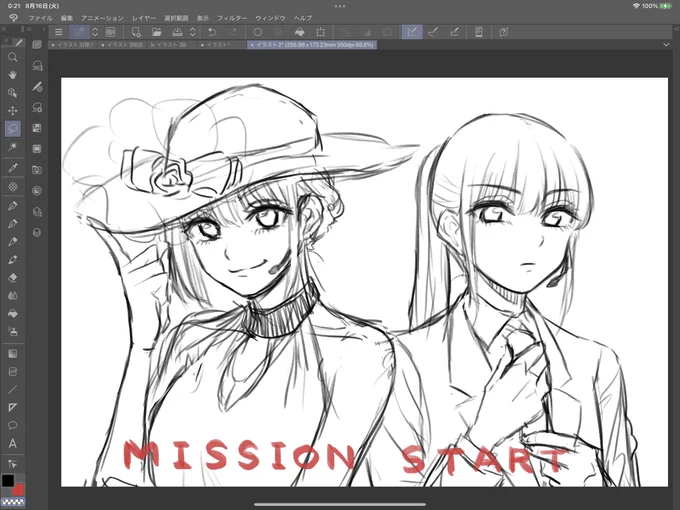Open the フィルター menu
This screenshot has height=510, width=680.
[232, 18]
